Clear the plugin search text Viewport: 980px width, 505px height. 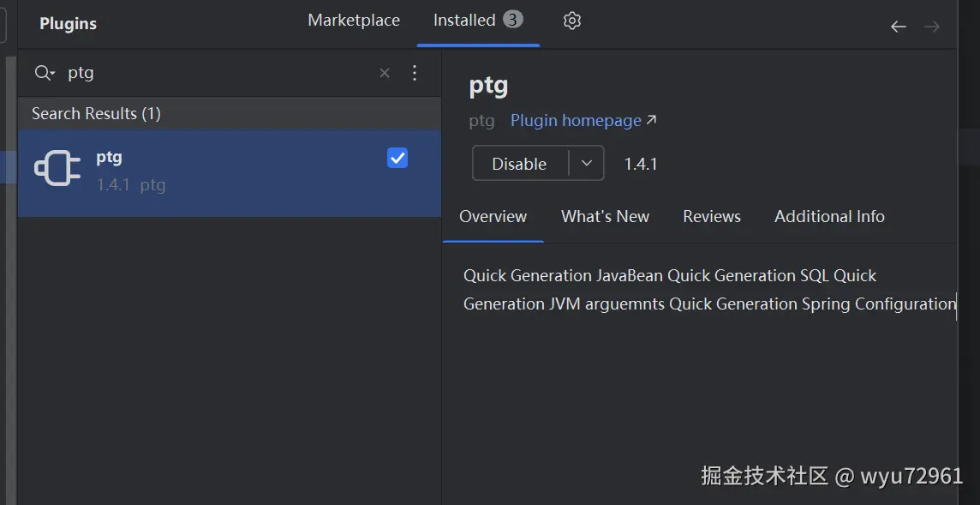[x=385, y=73]
